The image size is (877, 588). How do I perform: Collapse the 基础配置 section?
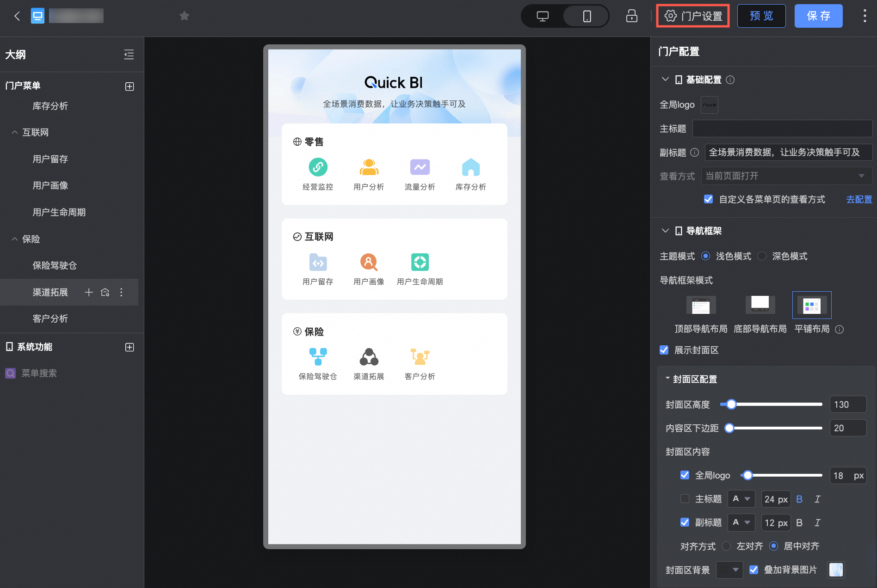(665, 80)
